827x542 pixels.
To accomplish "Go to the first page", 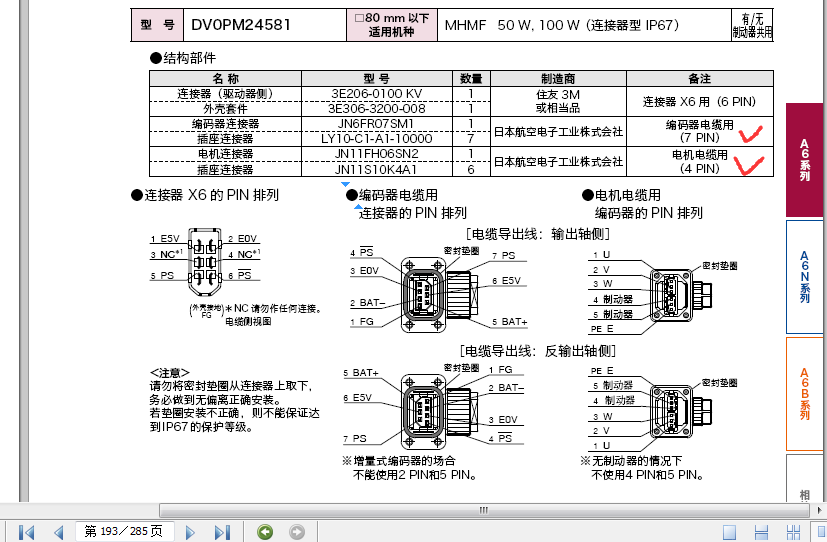I will (27, 531).
